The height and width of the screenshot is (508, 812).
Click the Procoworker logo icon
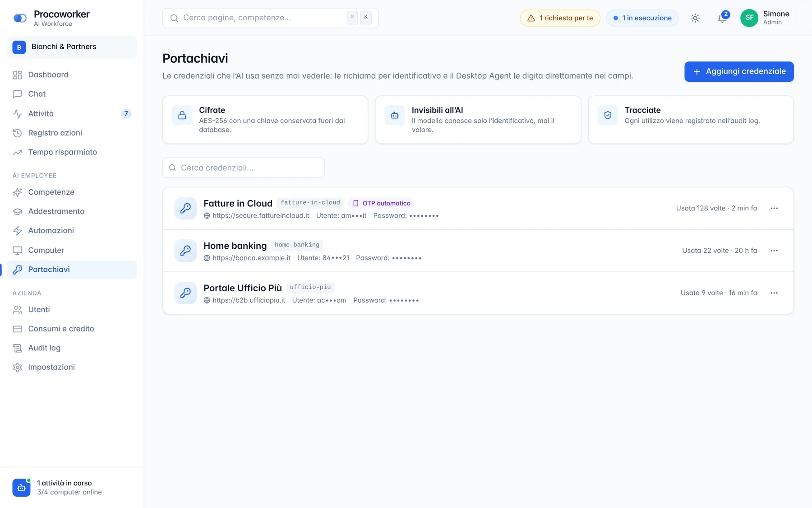pos(20,18)
